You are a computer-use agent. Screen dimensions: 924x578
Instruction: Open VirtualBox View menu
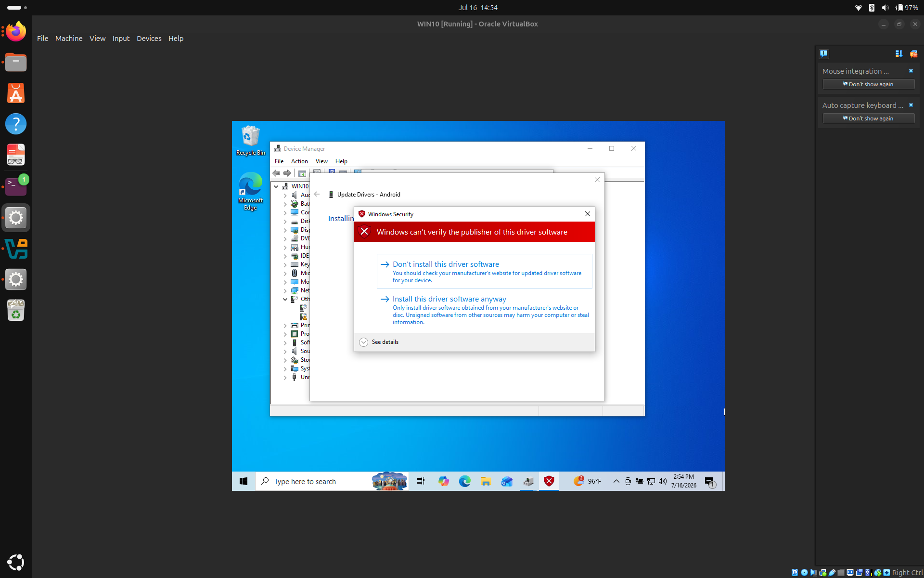[97, 39]
